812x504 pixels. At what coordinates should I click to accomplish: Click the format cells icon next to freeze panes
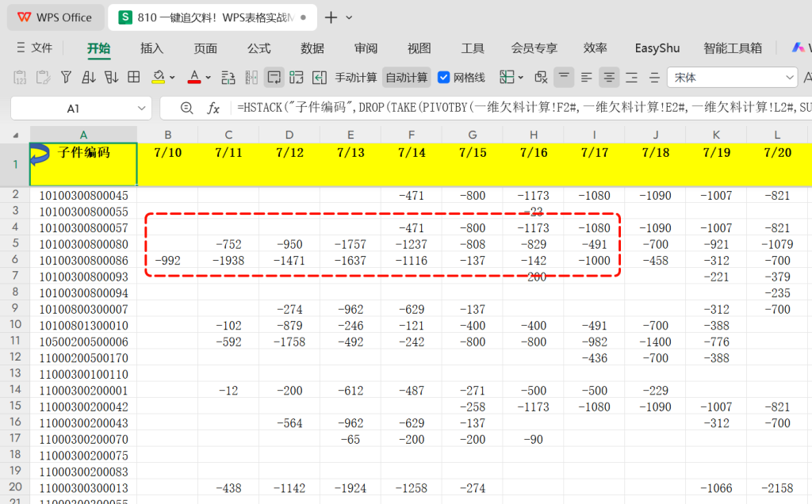[x=541, y=78]
